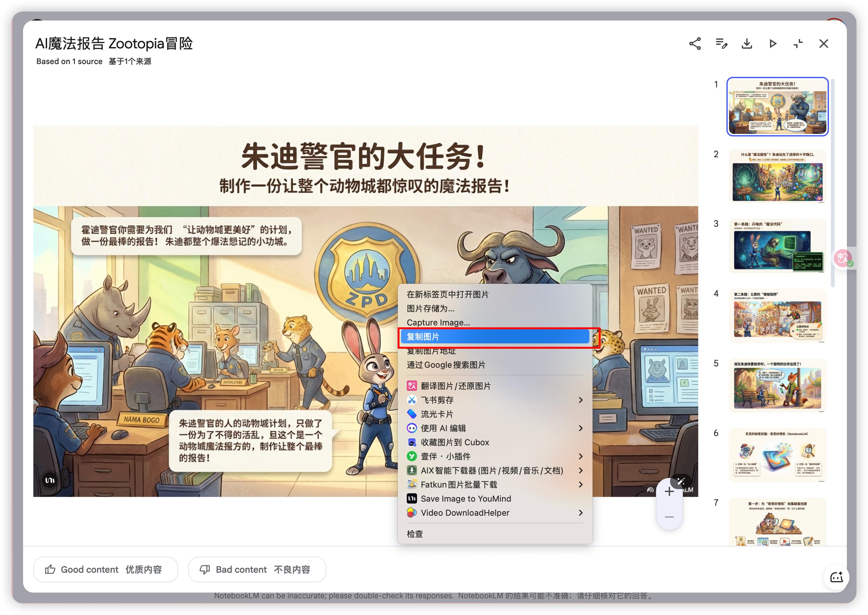Click the YouMind logo on slide corner

pyautogui.click(x=50, y=480)
